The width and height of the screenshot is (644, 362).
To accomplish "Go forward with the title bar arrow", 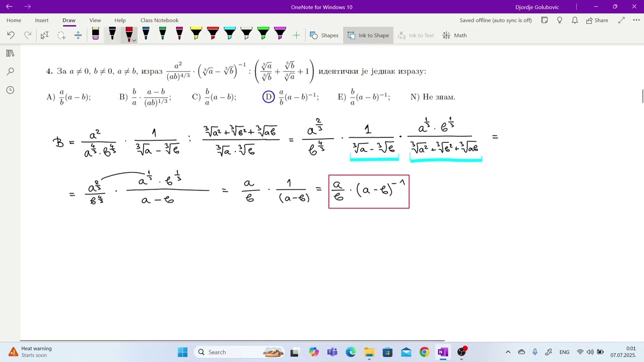I will point(27,7).
